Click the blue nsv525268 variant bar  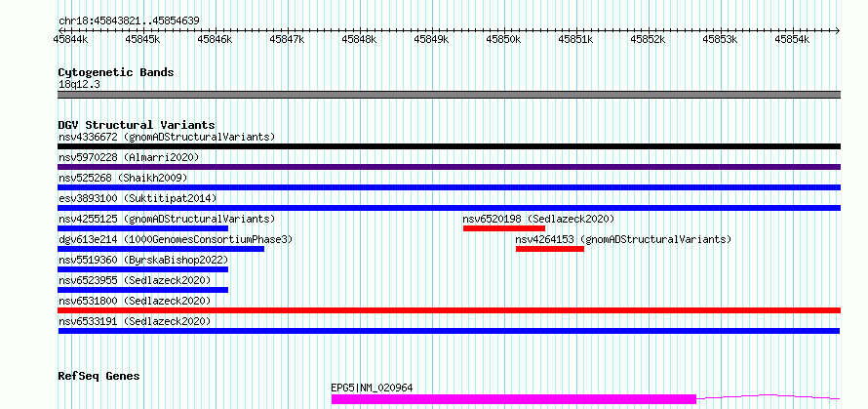coord(449,187)
